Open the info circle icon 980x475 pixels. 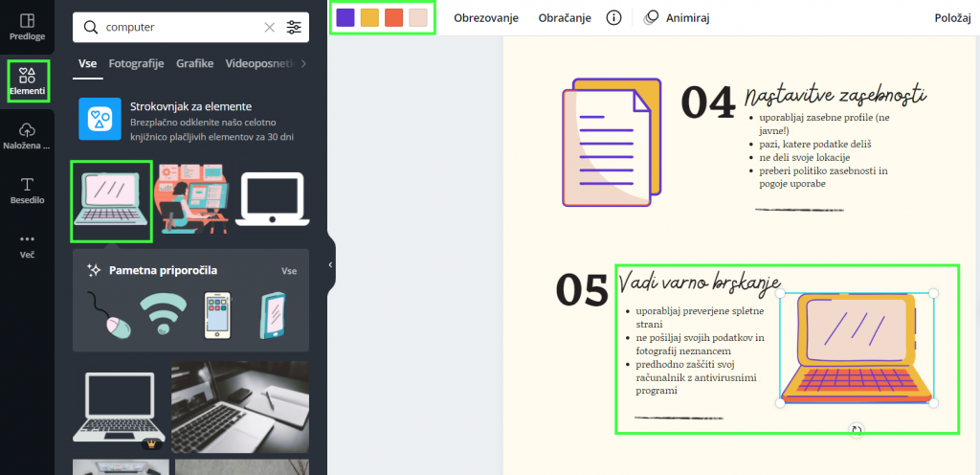613,17
